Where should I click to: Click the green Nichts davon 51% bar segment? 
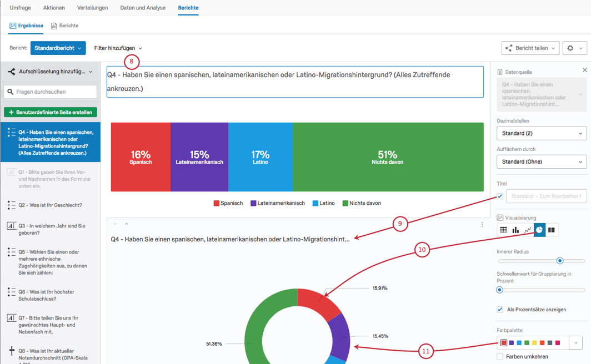pos(388,157)
